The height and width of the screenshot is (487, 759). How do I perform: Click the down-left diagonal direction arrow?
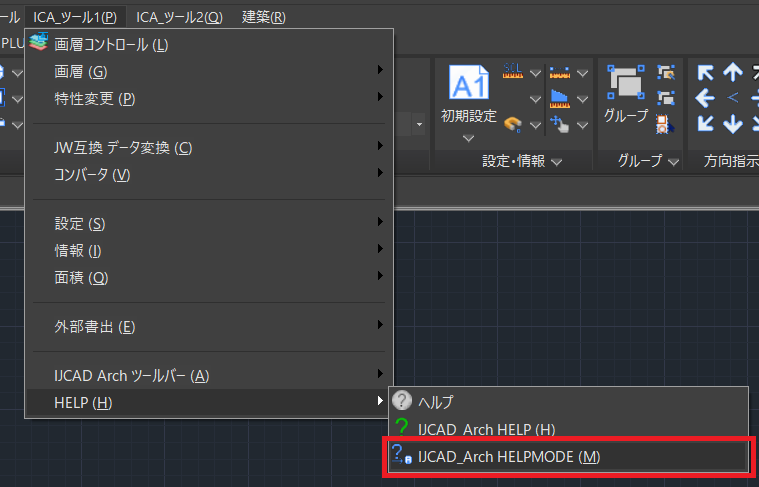705,123
